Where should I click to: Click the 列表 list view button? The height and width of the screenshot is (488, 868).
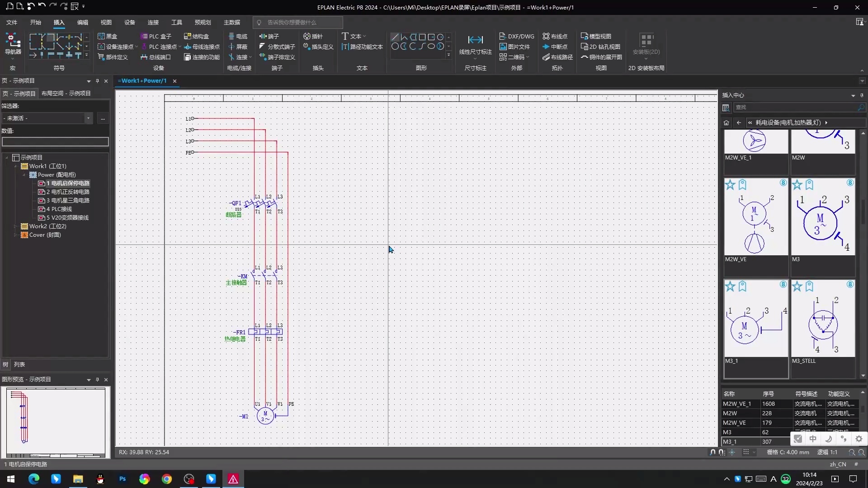[x=19, y=364]
